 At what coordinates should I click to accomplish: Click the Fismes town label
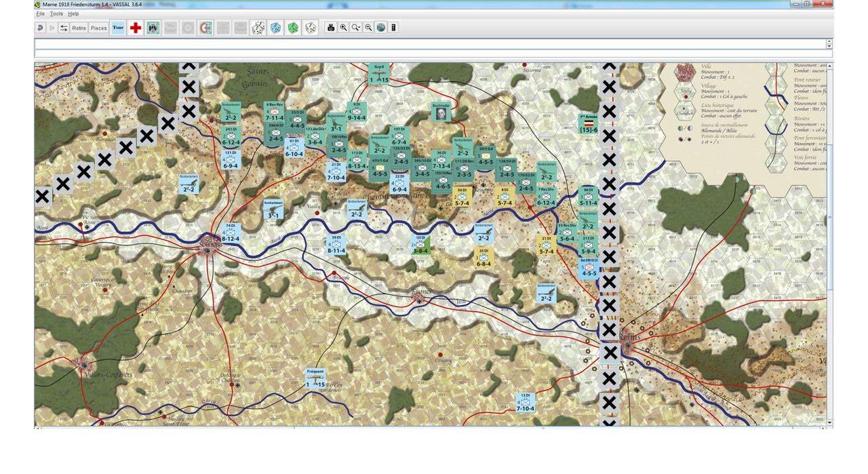[420, 292]
